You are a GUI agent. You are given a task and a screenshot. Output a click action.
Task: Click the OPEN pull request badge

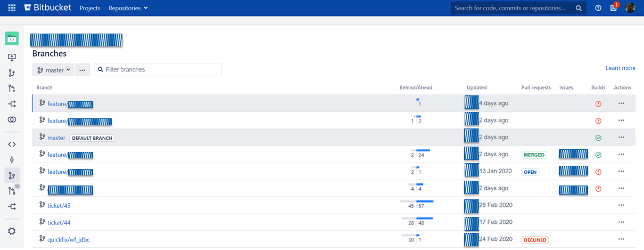pos(531,172)
